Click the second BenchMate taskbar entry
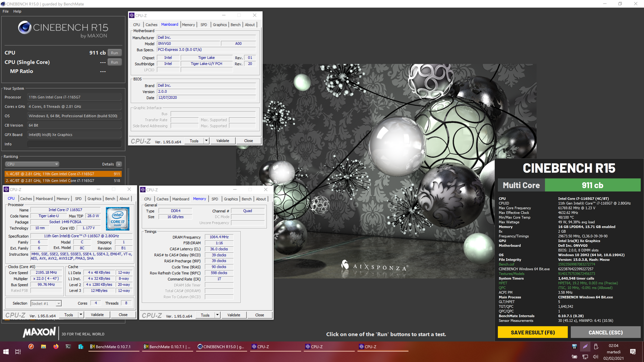644x362 pixels. click(167, 347)
